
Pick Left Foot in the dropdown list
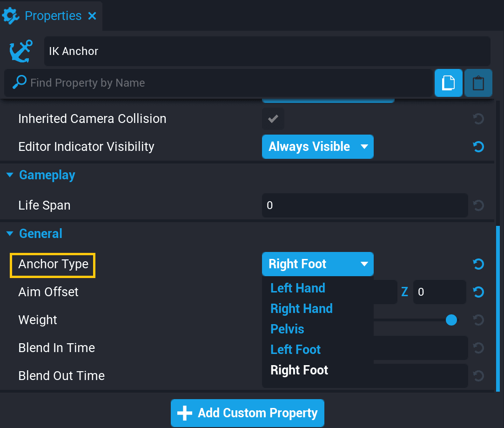[x=296, y=350]
